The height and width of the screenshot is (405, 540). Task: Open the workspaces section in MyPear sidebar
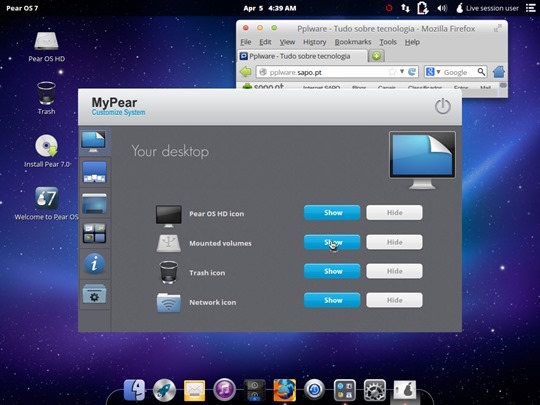click(x=94, y=233)
